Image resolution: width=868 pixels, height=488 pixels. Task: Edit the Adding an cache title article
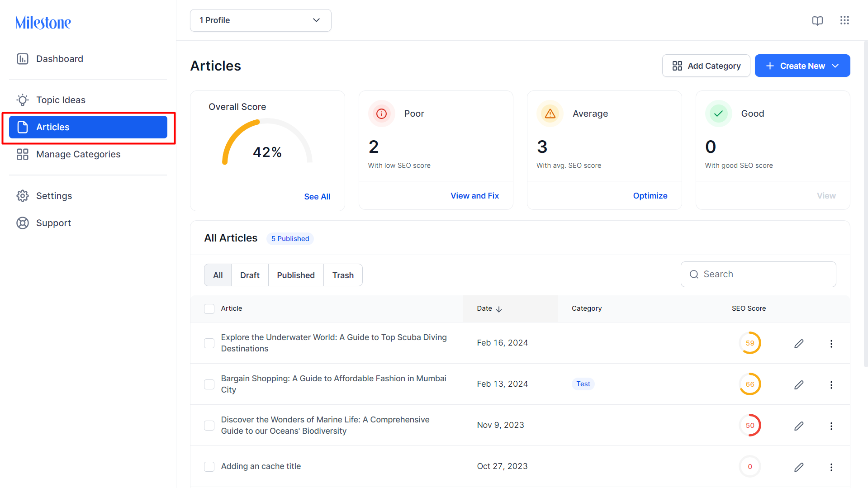(799, 467)
